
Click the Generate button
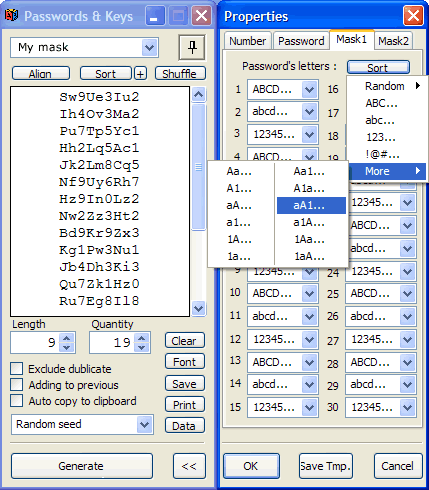82,466
